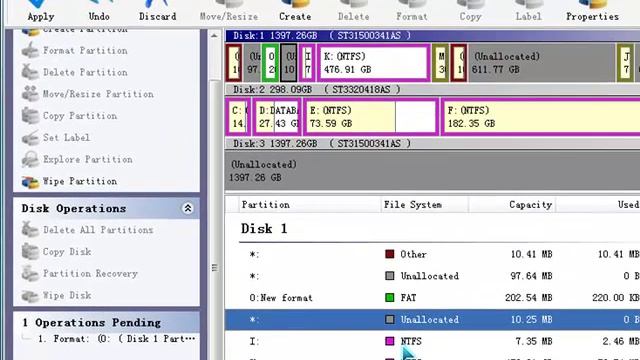Click the Apply toolbar button

coord(40,11)
